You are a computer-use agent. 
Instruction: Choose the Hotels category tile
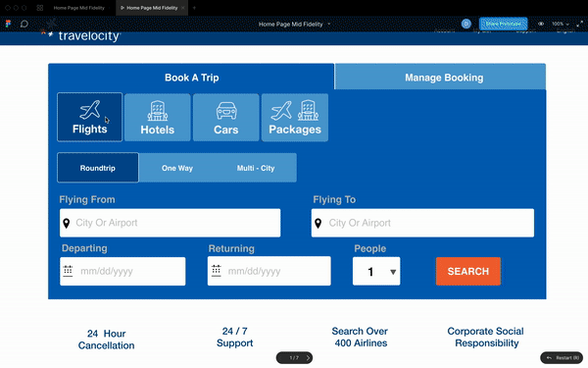157,118
